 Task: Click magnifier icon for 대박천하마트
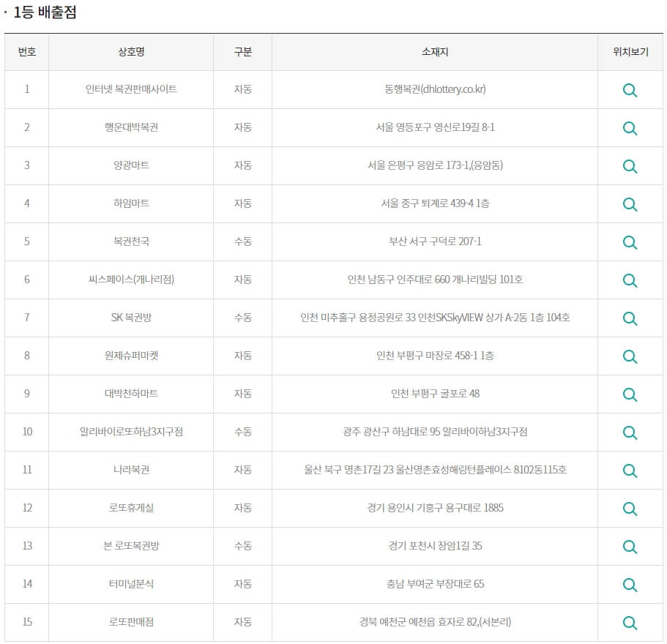coord(630,394)
